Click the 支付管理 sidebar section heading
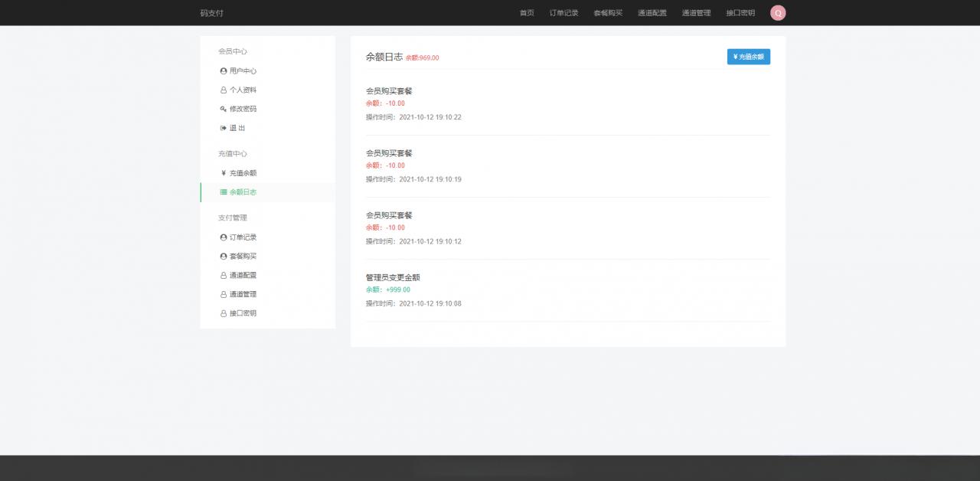The image size is (980, 481). [x=233, y=218]
